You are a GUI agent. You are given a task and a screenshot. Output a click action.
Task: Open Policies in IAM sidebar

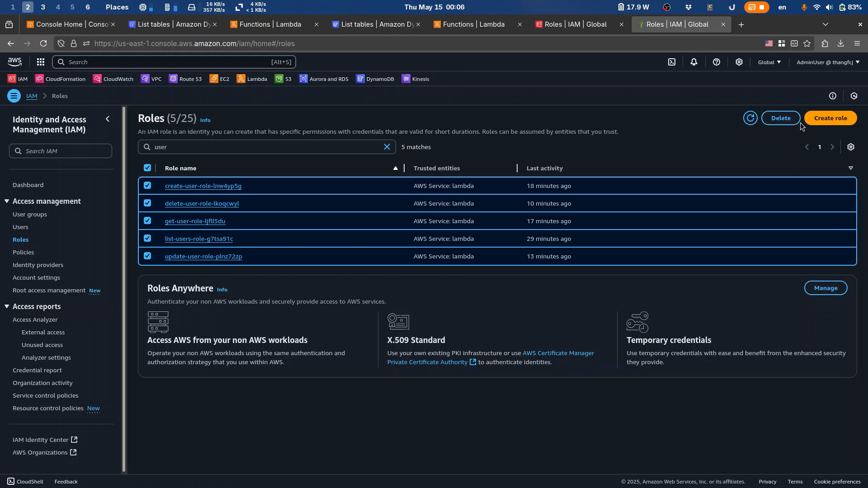coord(24,252)
